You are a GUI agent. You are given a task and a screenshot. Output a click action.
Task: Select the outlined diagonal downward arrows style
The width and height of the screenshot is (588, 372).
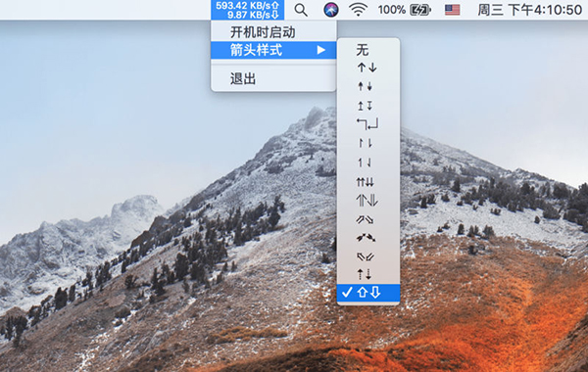tap(368, 256)
